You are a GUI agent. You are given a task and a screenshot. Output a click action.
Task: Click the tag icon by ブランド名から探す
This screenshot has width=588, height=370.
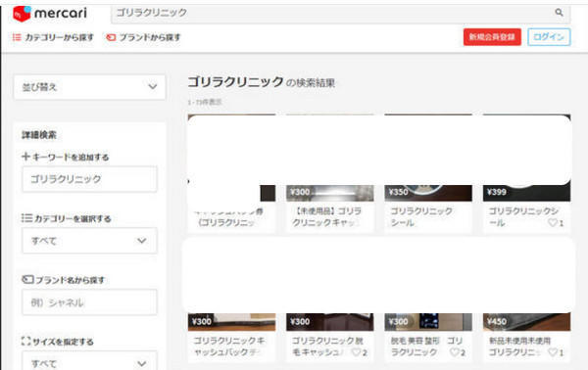27,279
